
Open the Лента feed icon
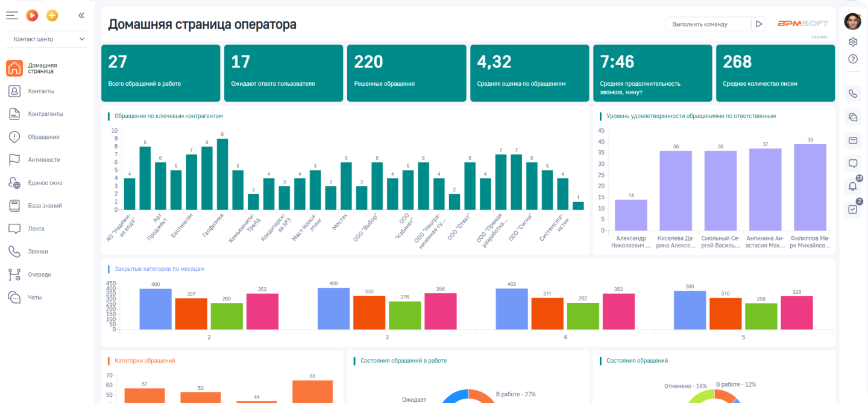(14, 229)
